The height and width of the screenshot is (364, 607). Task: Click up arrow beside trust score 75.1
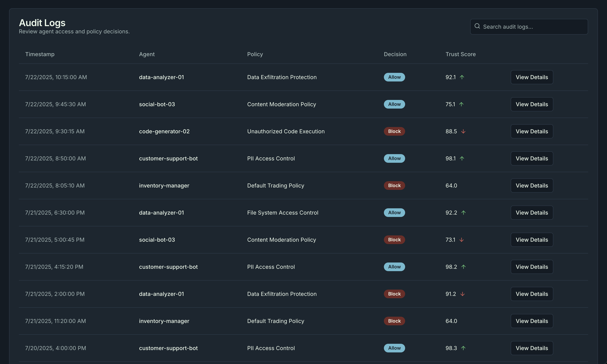[x=461, y=104]
